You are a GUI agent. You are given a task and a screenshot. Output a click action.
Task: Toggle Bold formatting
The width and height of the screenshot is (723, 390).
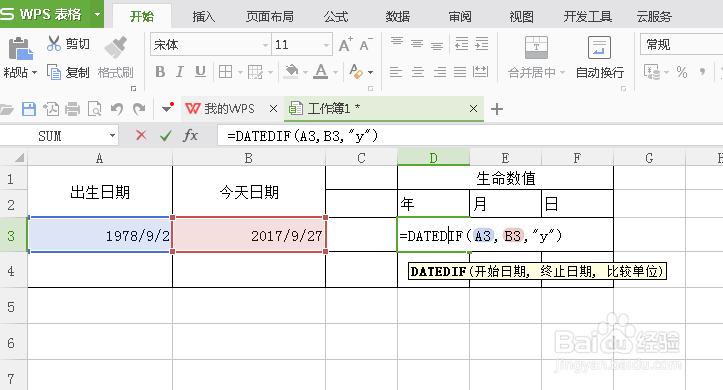coord(160,71)
